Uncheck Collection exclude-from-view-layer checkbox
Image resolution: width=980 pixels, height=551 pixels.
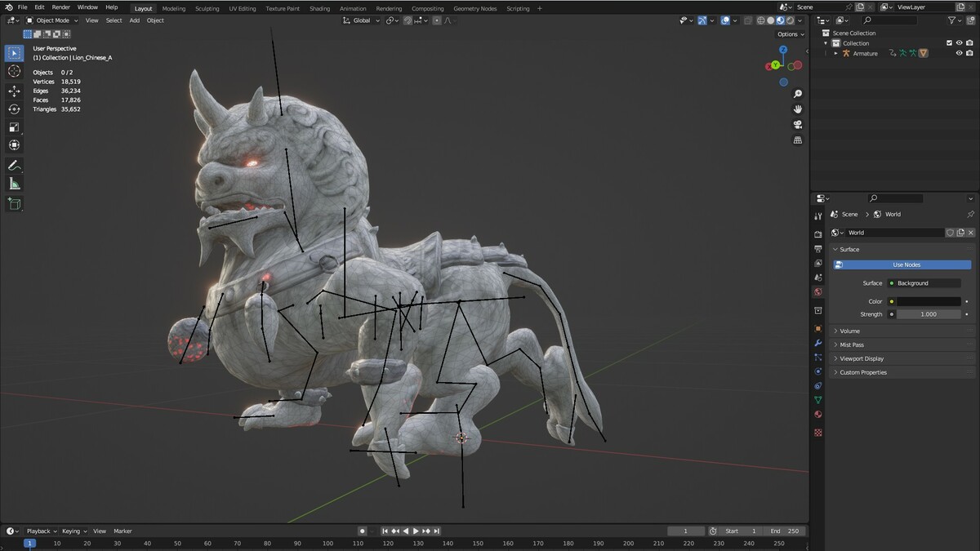click(949, 43)
